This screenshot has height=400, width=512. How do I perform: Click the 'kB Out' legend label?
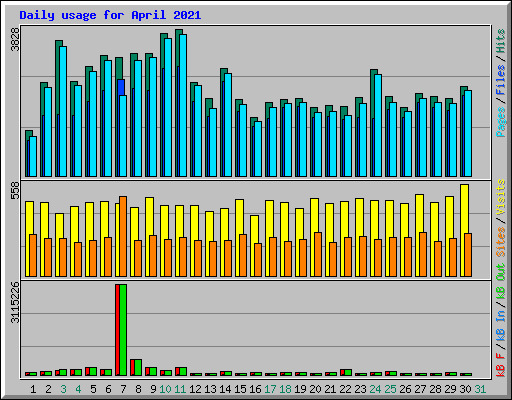click(x=501, y=282)
